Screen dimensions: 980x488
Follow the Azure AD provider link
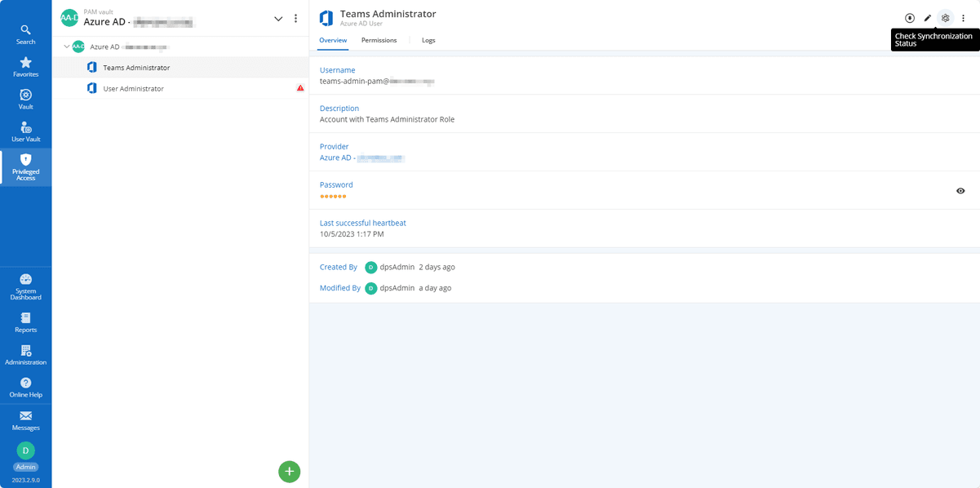click(x=361, y=157)
